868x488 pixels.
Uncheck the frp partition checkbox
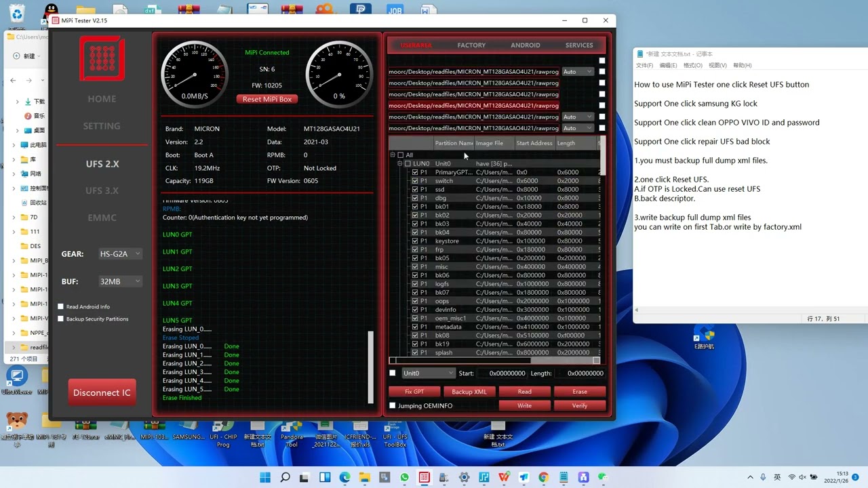pos(415,249)
